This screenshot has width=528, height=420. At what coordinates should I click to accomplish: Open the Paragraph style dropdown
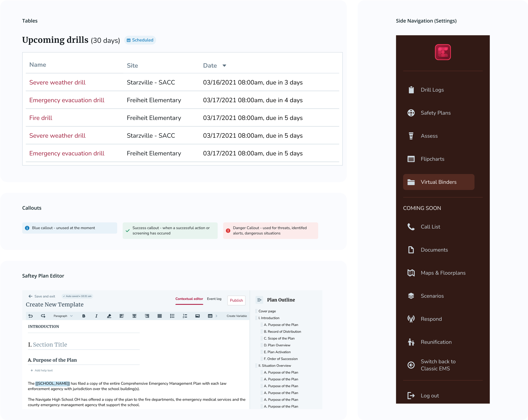click(x=63, y=316)
